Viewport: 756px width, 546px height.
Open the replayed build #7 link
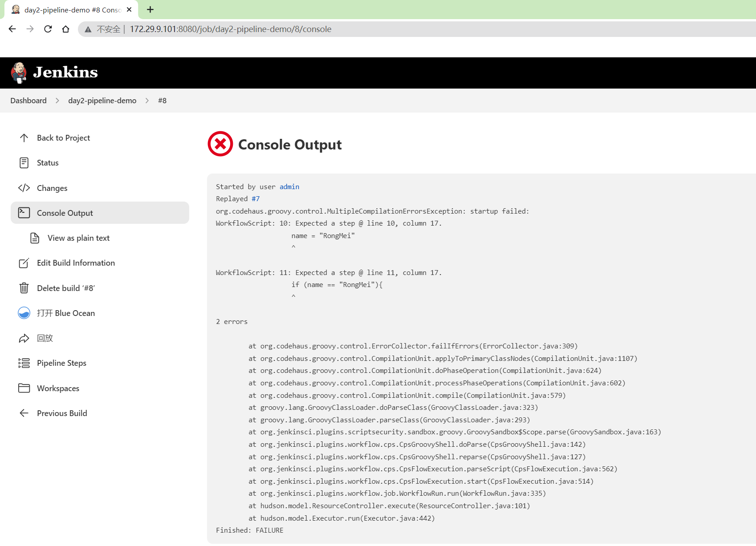(256, 199)
